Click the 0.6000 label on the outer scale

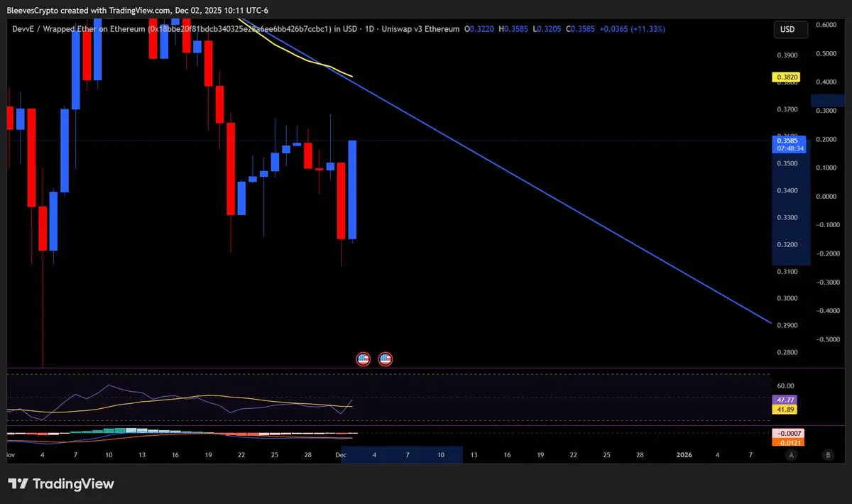click(x=826, y=24)
